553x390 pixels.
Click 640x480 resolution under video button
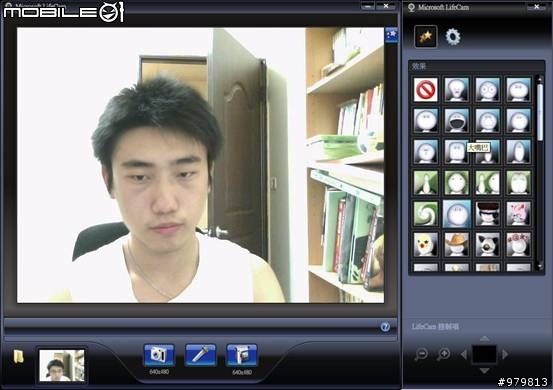[242, 372]
